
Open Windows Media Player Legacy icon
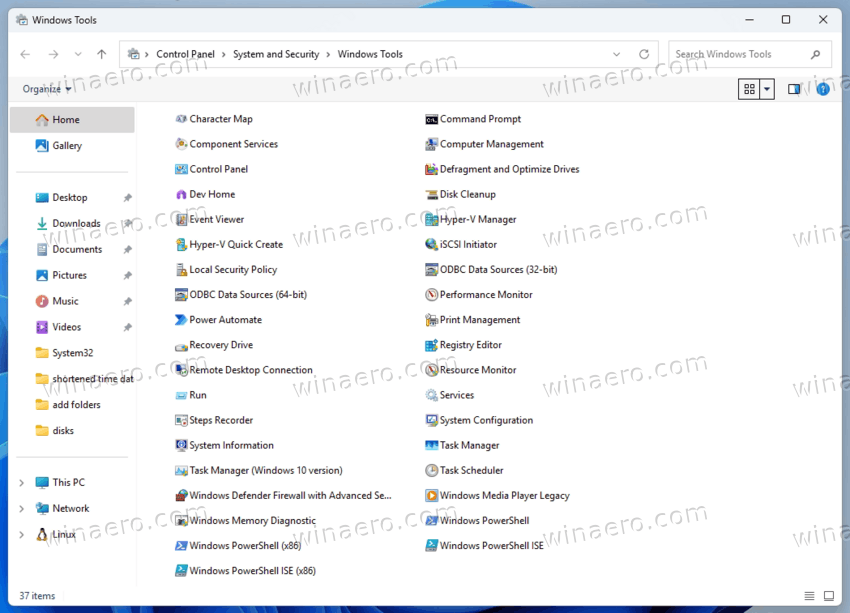tap(432, 495)
